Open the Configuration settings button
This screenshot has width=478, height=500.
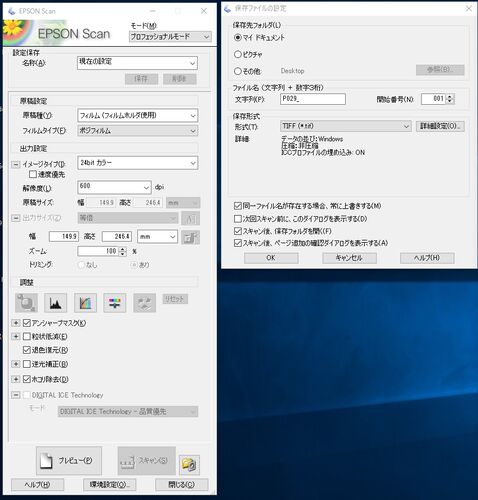(109, 485)
